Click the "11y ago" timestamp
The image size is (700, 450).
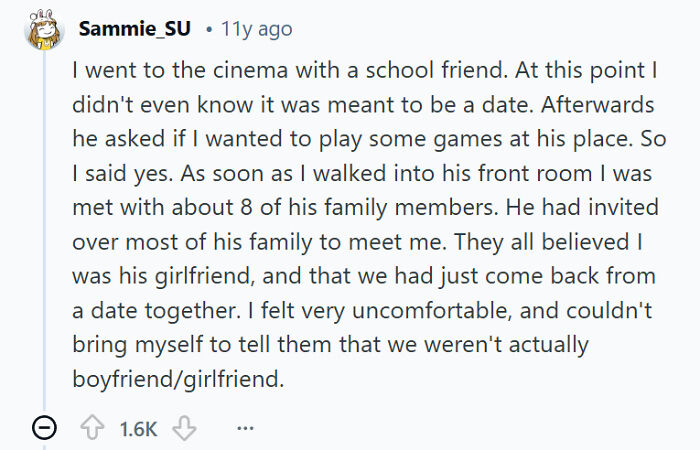256,29
